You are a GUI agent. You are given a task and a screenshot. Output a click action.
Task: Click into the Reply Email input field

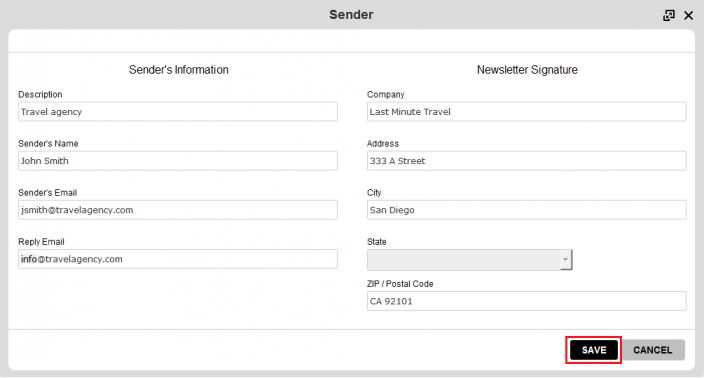tap(178, 259)
